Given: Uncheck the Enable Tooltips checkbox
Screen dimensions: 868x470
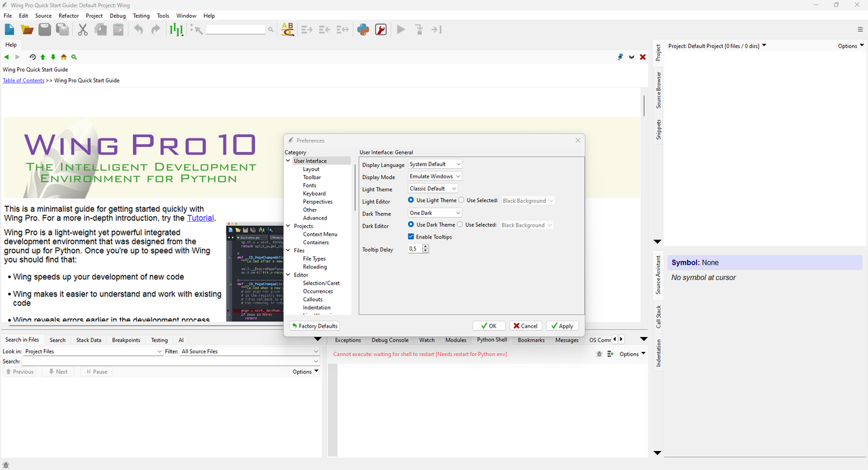Looking at the screenshot, I should click(412, 237).
